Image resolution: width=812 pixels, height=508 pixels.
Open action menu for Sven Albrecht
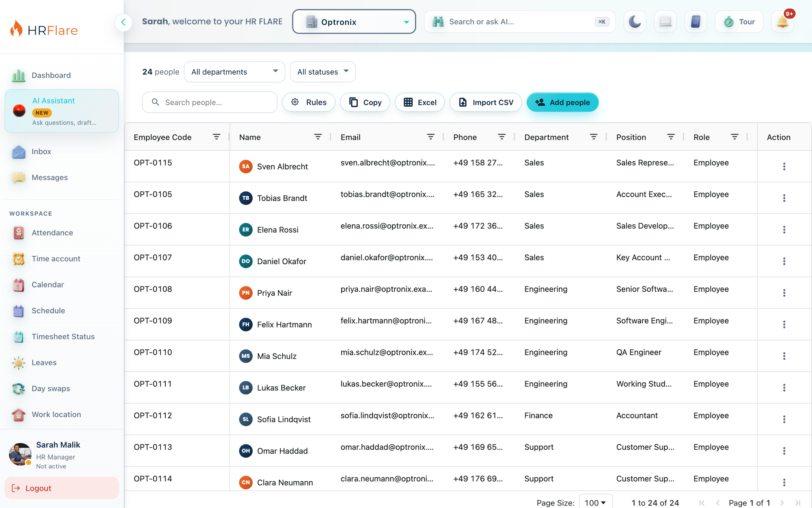click(x=784, y=166)
